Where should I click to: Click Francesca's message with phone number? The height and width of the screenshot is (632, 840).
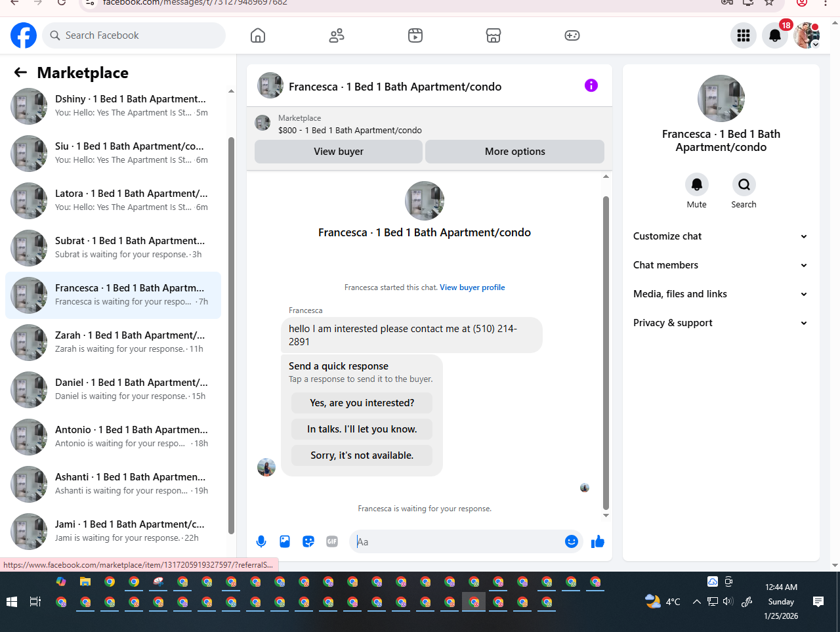coord(411,335)
